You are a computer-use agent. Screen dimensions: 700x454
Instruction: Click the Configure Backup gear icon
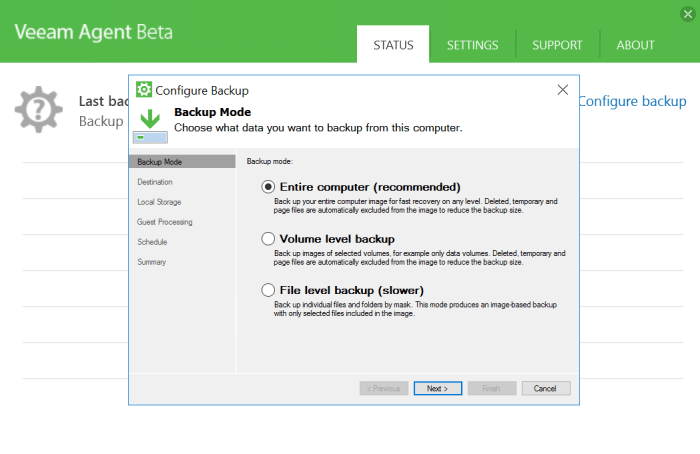144,90
